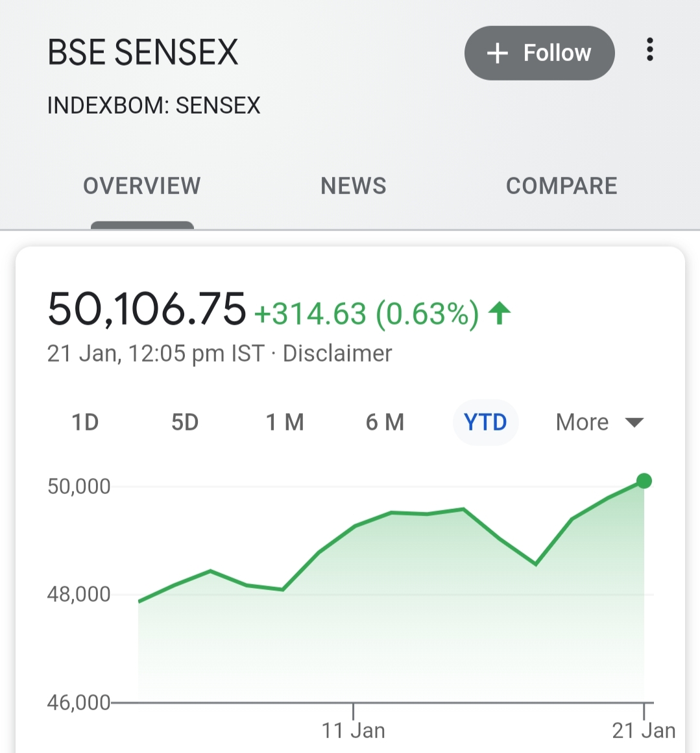Follow the BSE SENSEX index

point(539,53)
